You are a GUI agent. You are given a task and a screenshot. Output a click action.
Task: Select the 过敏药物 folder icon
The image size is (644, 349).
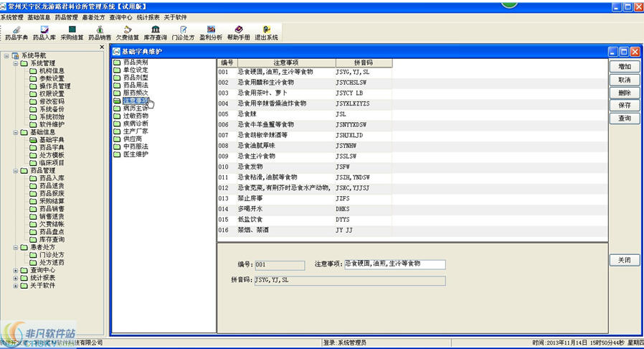click(x=117, y=116)
